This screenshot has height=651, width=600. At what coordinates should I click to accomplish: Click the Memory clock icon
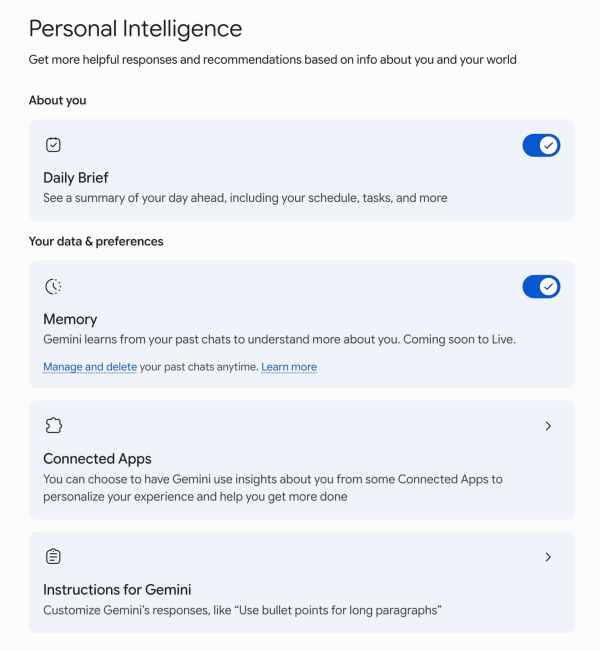point(53,286)
